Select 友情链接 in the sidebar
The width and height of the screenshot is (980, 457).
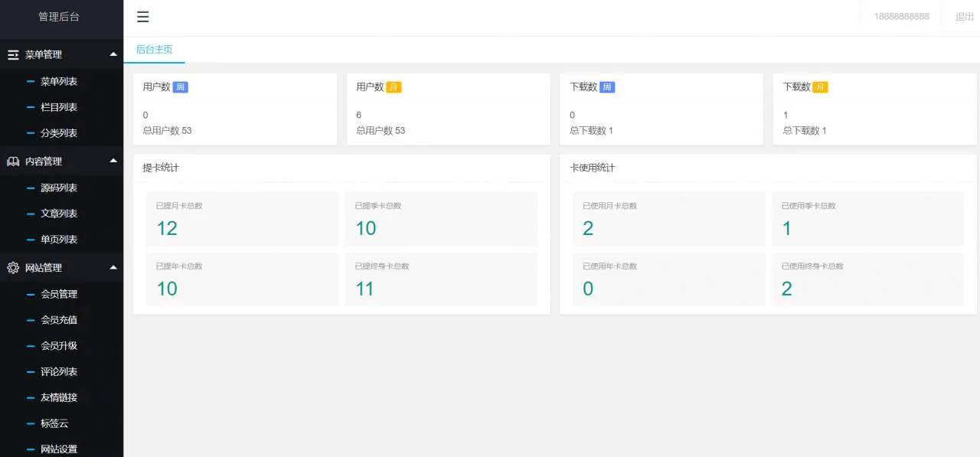pos(59,397)
